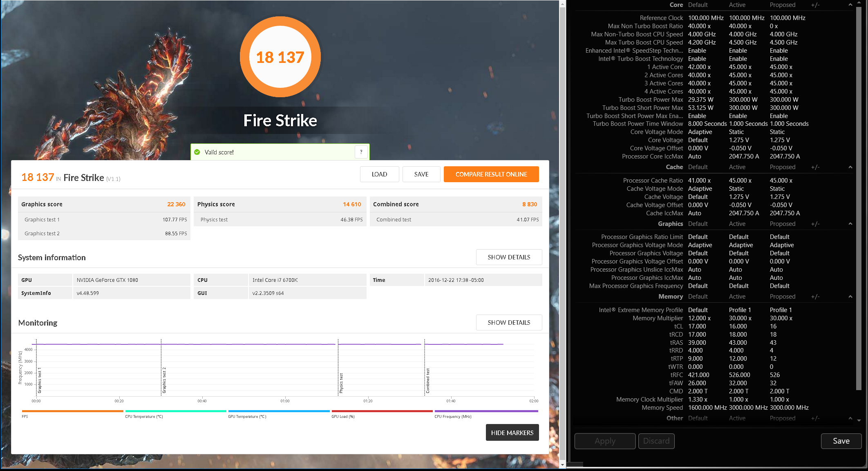Click the Reference Clock row label

point(661,18)
